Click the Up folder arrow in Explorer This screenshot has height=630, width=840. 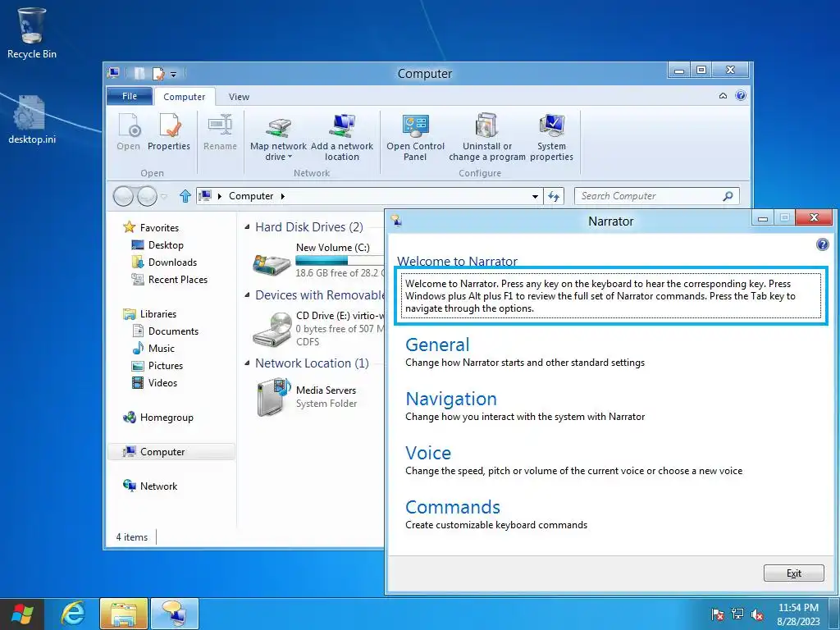[x=185, y=196]
